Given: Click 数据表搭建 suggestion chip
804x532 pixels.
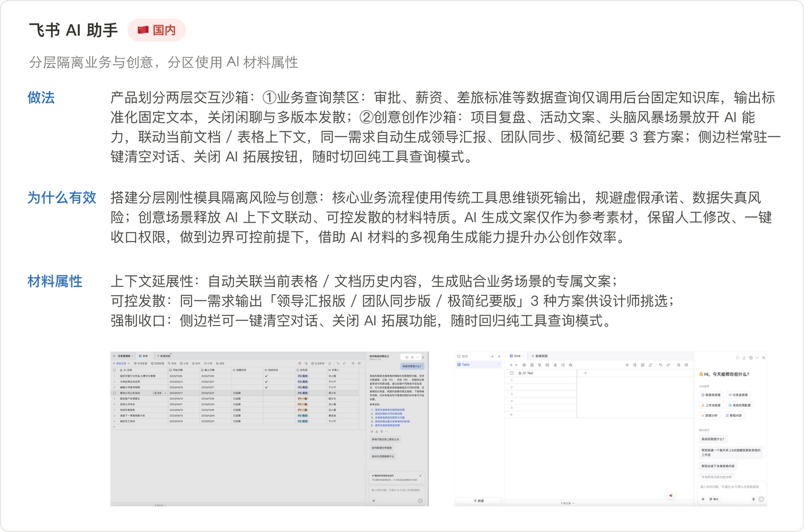Looking at the screenshot, I should pos(711,395).
